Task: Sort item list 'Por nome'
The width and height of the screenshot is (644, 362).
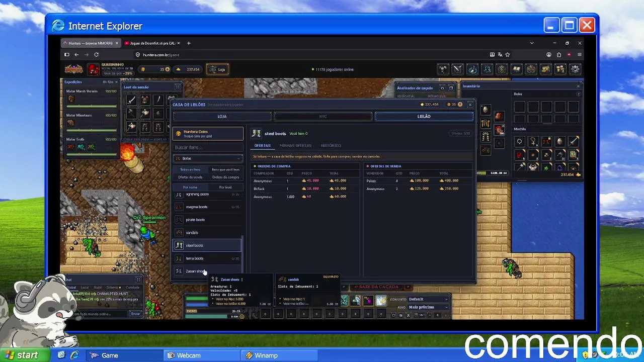Action: click(x=190, y=187)
